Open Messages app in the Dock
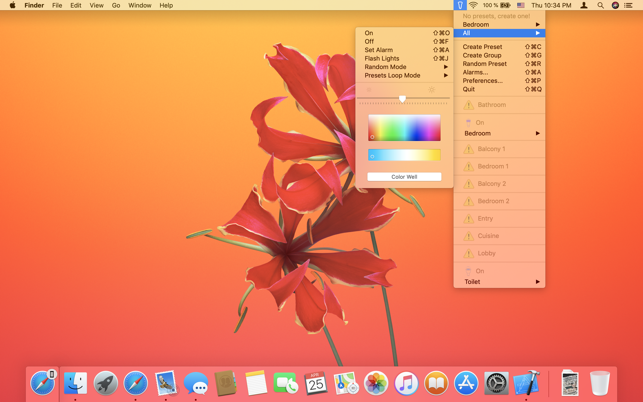The height and width of the screenshot is (402, 643). click(x=196, y=383)
